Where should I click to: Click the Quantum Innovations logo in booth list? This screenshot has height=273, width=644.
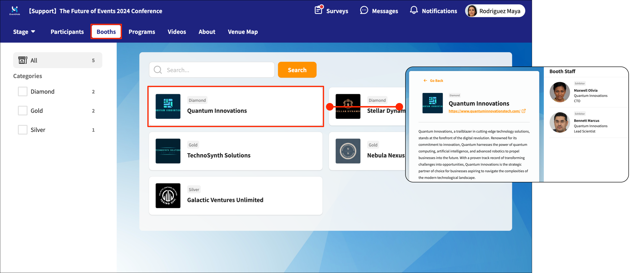pyautogui.click(x=168, y=106)
